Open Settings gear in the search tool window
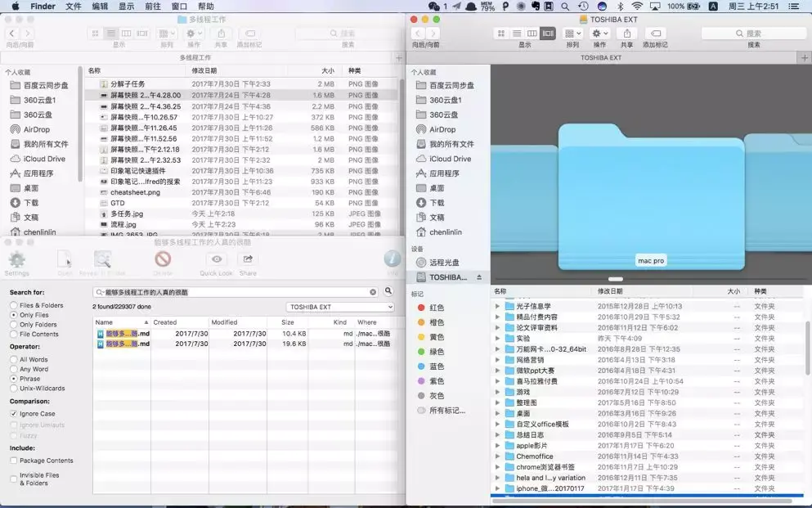This screenshot has width=812, height=508. [16, 259]
